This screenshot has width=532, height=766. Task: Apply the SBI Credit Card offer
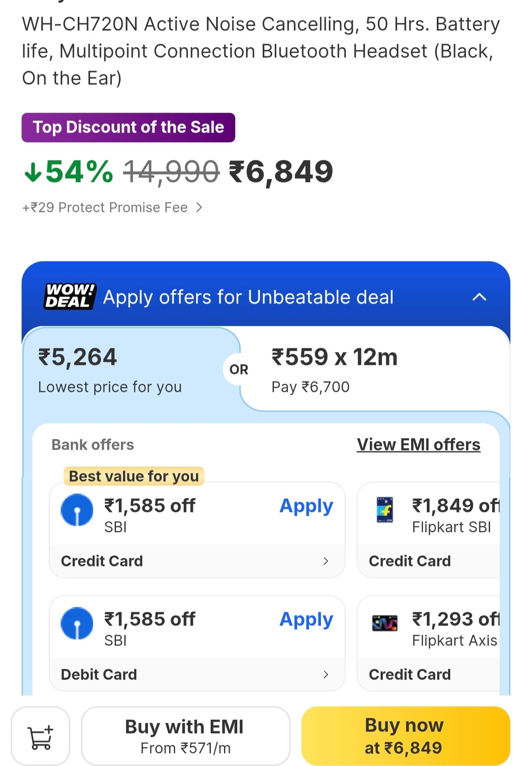(306, 506)
